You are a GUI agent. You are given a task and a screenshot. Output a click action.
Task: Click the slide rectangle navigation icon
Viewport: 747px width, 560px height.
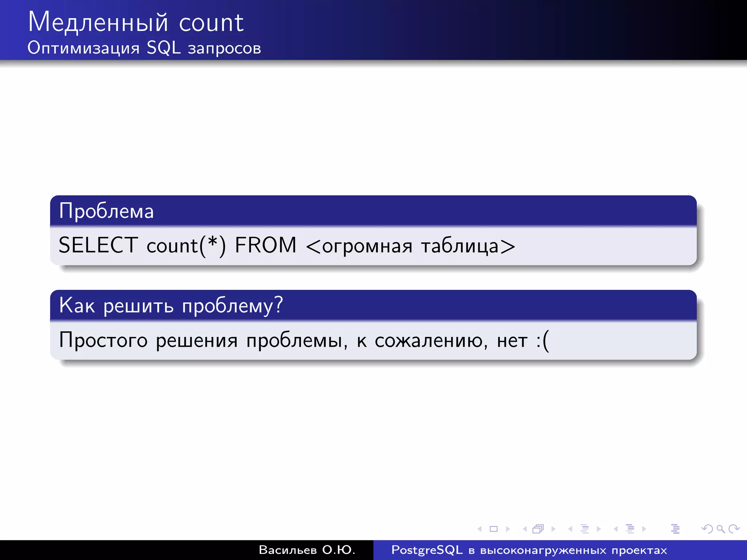point(494,529)
